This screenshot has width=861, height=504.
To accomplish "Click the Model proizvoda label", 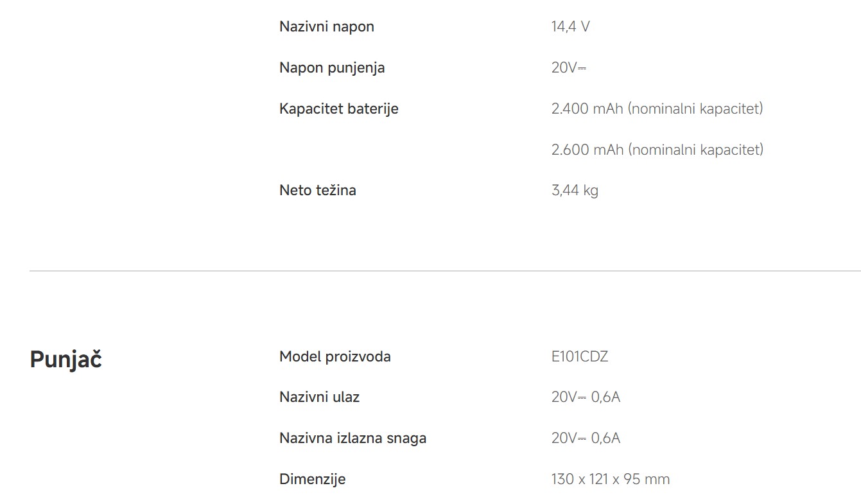I will (335, 357).
